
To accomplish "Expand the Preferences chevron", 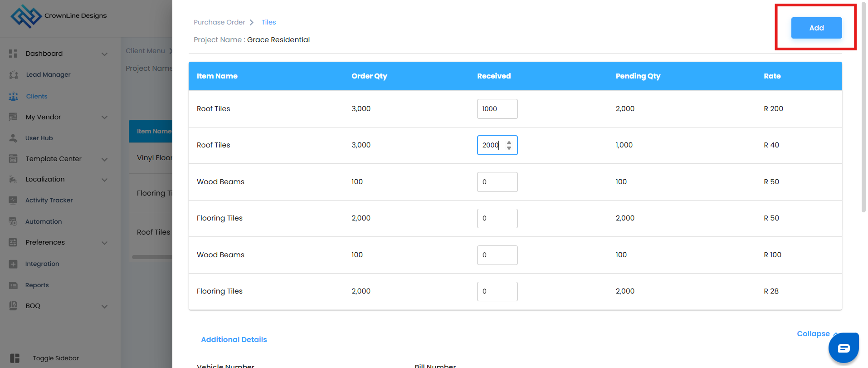I will pyautogui.click(x=105, y=243).
